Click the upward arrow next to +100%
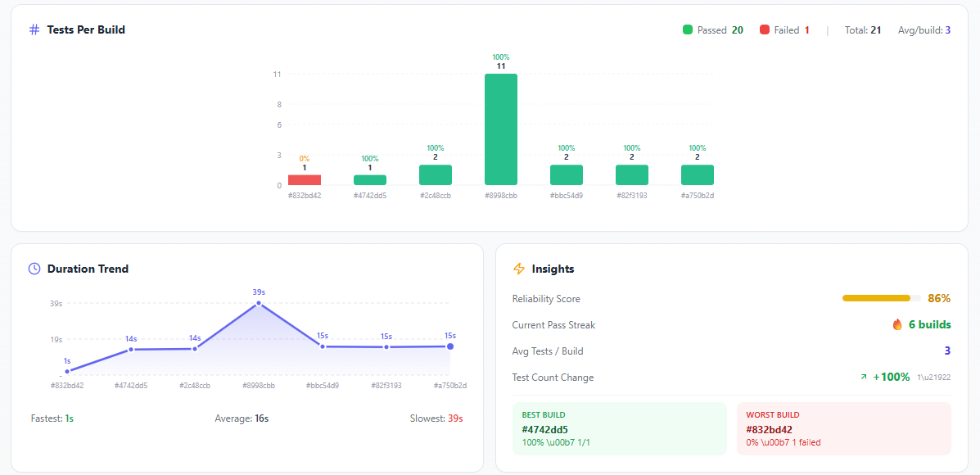This screenshot has width=980, height=475. click(862, 378)
